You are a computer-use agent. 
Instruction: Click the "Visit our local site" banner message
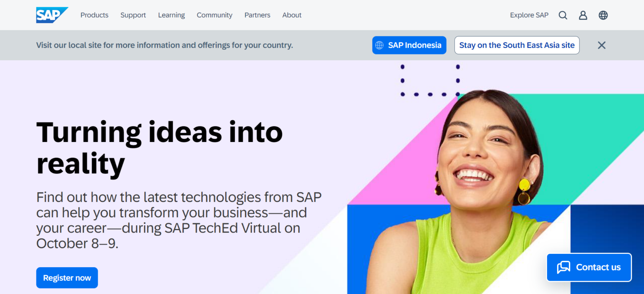pyautogui.click(x=164, y=45)
